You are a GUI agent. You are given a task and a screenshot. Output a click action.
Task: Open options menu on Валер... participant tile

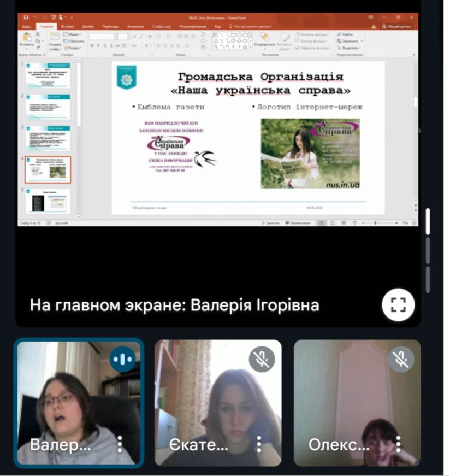[120, 444]
